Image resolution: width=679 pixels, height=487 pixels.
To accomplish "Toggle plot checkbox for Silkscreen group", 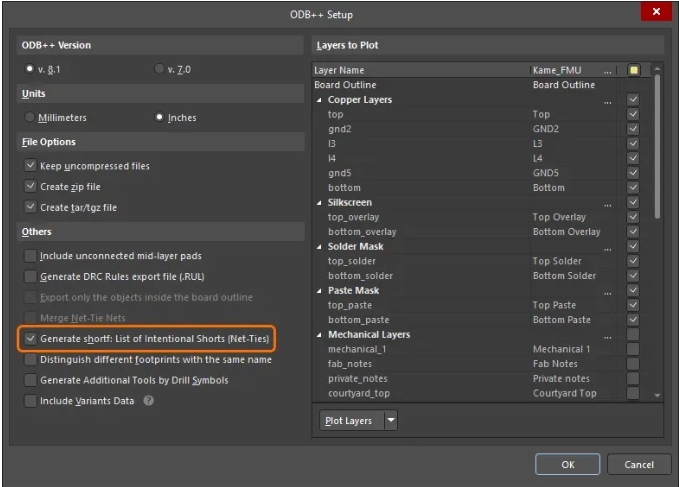I will (x=633, y=202).
